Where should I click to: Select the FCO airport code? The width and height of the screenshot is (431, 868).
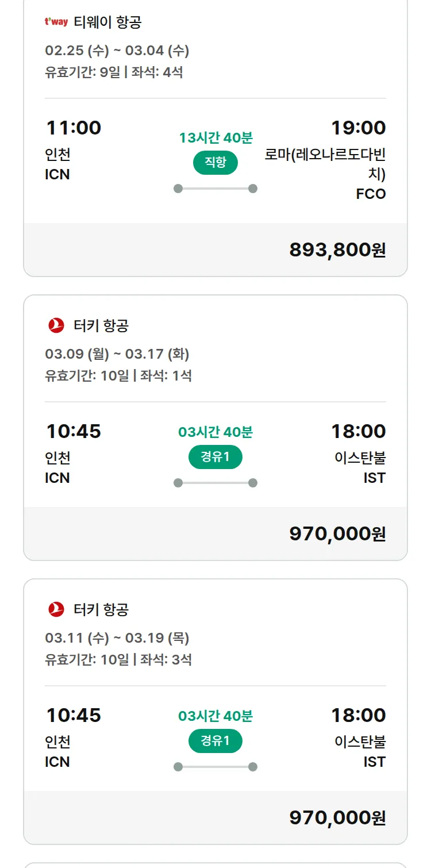(x=371, y=194)
